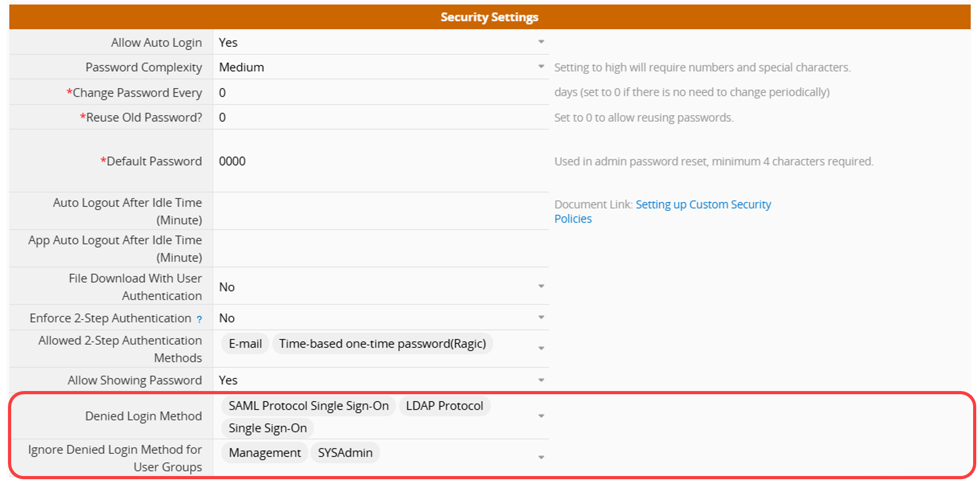Open File Download With User Authentication dropdown
The width and height of the screenshot is (980, 484).
pos(541,286)
